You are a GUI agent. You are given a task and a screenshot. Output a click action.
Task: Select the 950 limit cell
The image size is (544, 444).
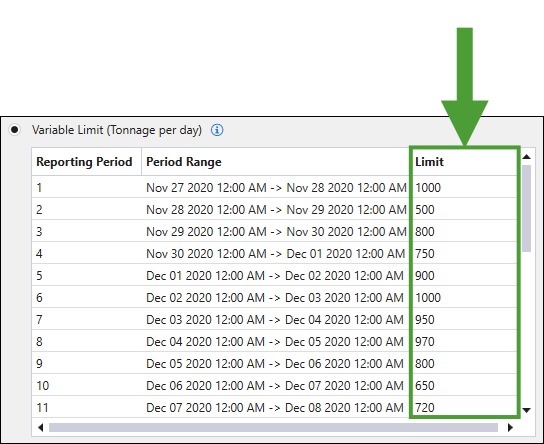(464, 319)
